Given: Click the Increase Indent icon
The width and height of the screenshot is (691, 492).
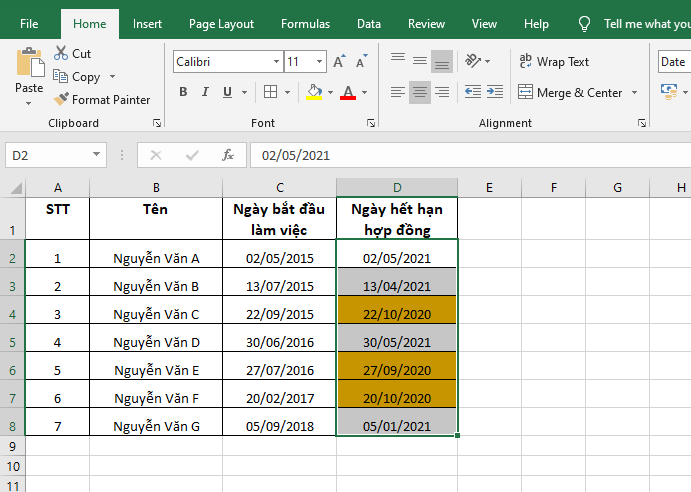Looking at the screenshot, I should [496, 92].
